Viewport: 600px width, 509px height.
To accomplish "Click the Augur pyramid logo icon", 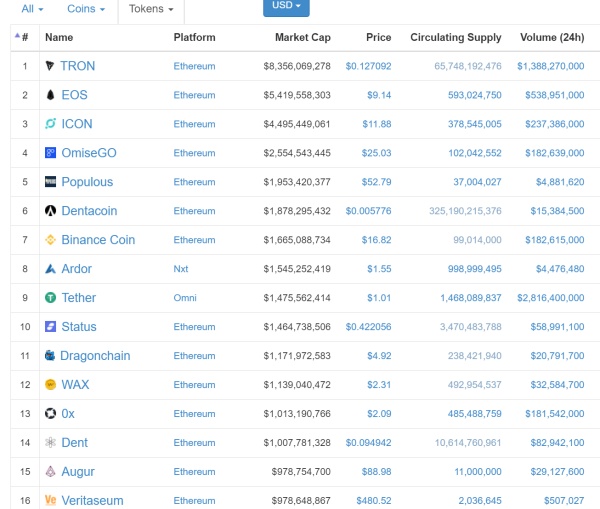I will (51, 471).
